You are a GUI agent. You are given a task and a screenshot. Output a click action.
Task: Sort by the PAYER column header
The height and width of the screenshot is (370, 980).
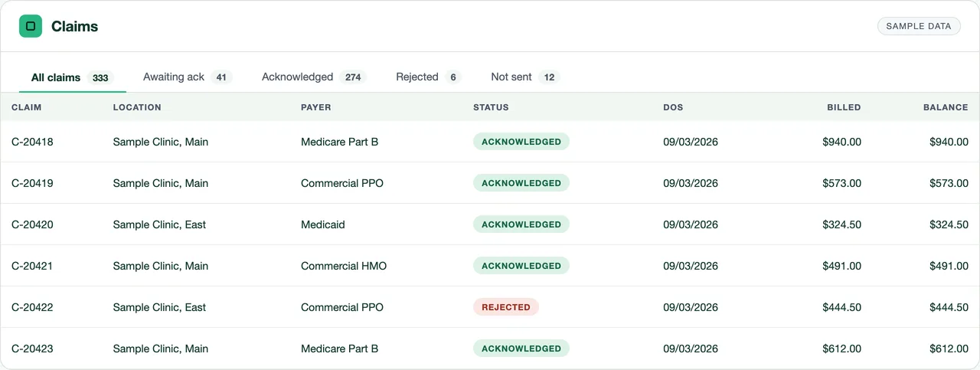316,107
